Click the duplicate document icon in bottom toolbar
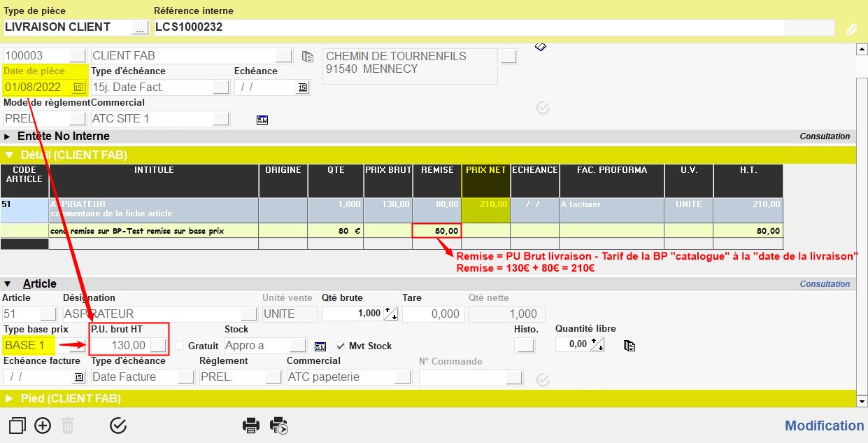868x443 pixels. click(17, 425)
